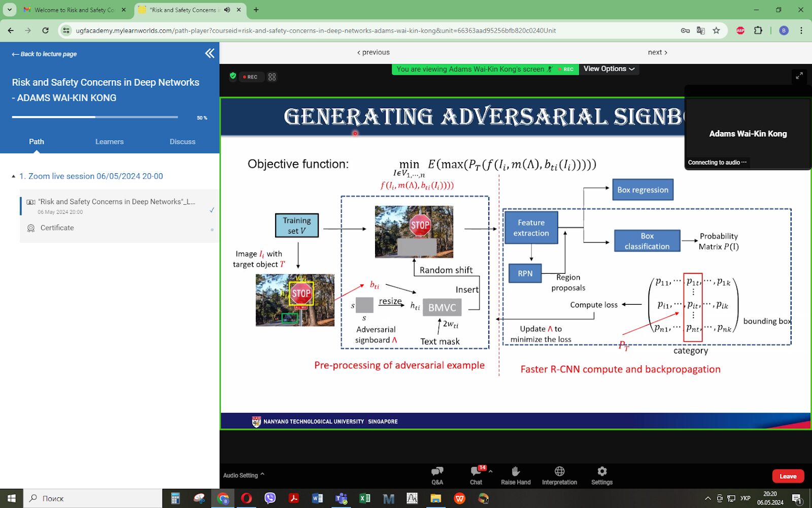
Task: Select Adams Wai-Kin Kong video tile
Action: (748, 128)
